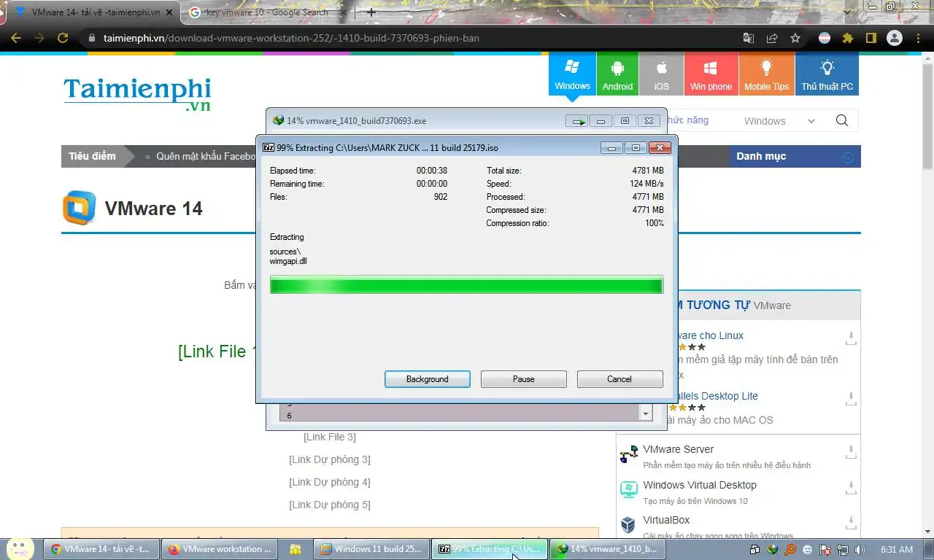Click the Background button in 7-Zip dialog
The height and width of the screenshot is (560, 934).
point(427,379)
